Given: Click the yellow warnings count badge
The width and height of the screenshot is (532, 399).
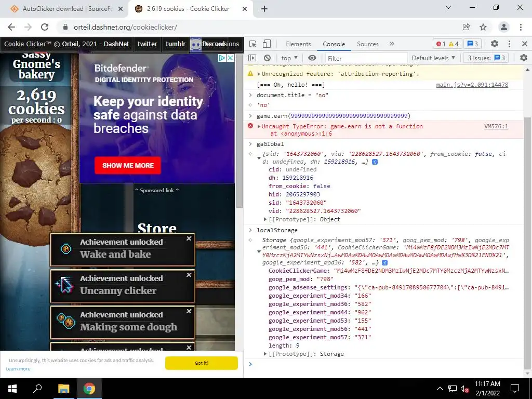Looking at the screenshot, I should point(454,44).
